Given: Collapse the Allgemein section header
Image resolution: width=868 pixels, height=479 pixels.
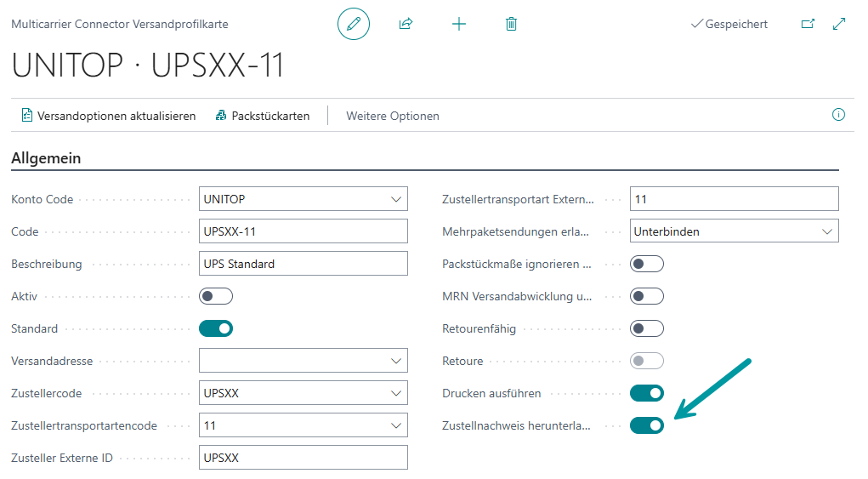Looking at the screenshot, I should pos(46,158).
